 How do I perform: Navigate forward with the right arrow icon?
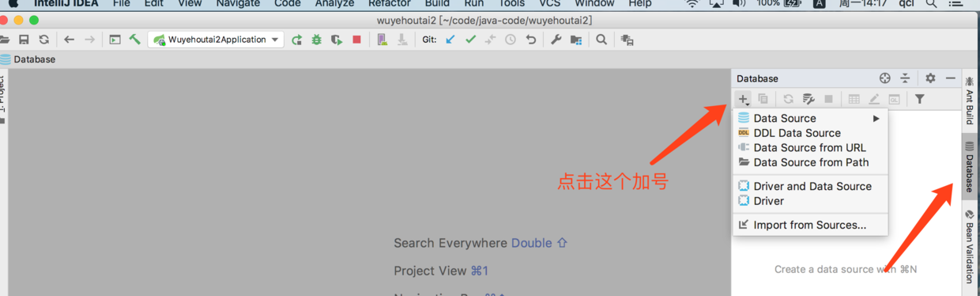[x=89, y=40]
